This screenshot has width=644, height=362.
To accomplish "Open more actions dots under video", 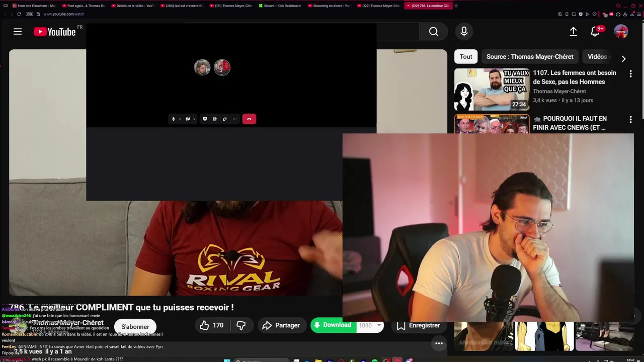I will [x=439, y=343].
